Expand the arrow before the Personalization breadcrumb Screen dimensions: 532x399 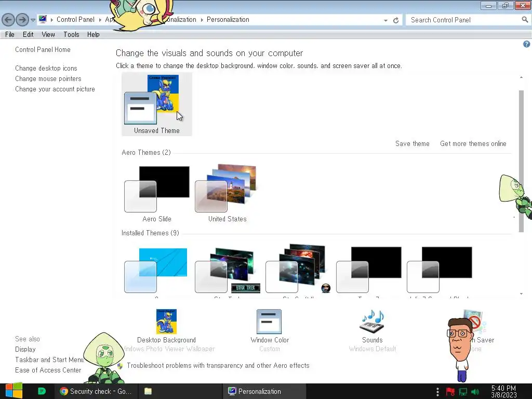click(x=202, y=20)
